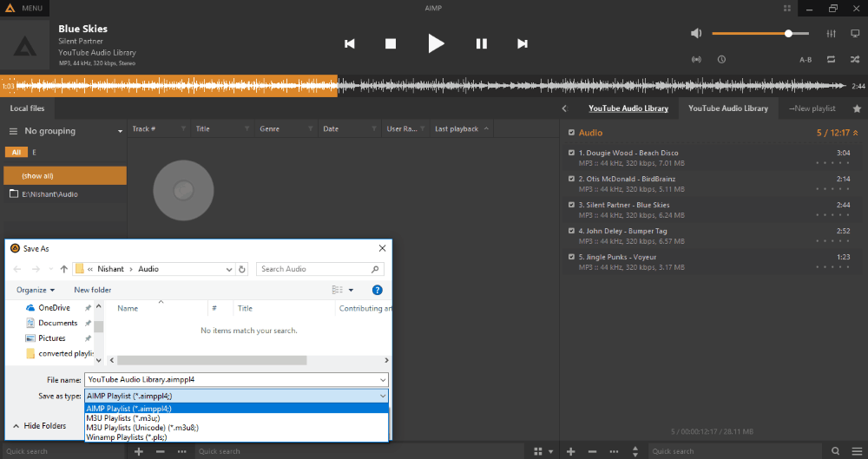
Task: Click the layout grid icon in title bar
Action: [x=786, y=9]
